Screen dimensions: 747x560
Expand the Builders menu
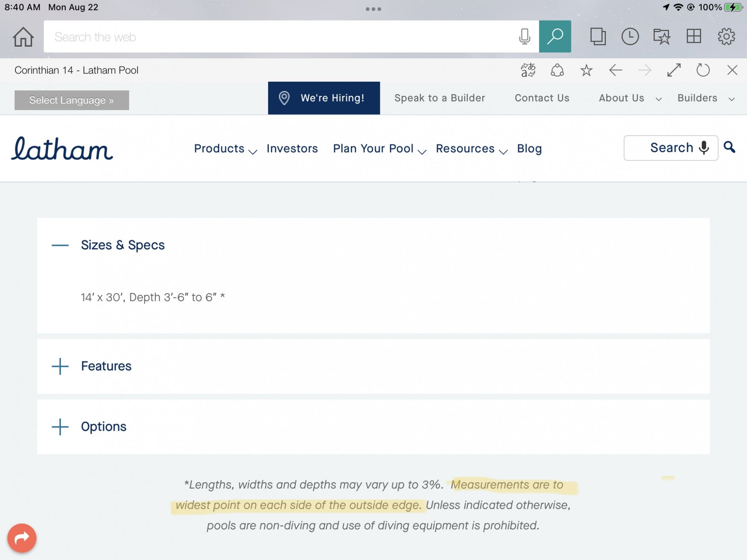coord(706,98)
